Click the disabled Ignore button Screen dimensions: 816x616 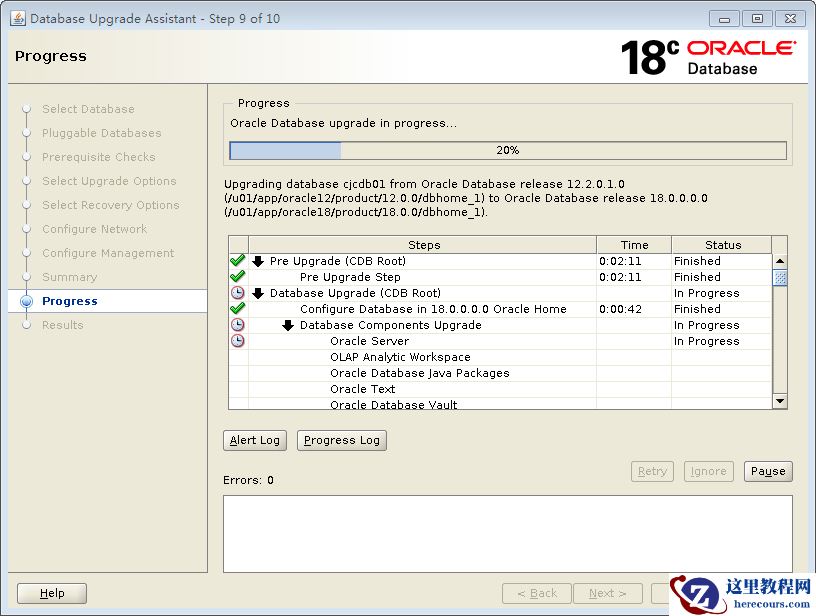pos(709,471)
